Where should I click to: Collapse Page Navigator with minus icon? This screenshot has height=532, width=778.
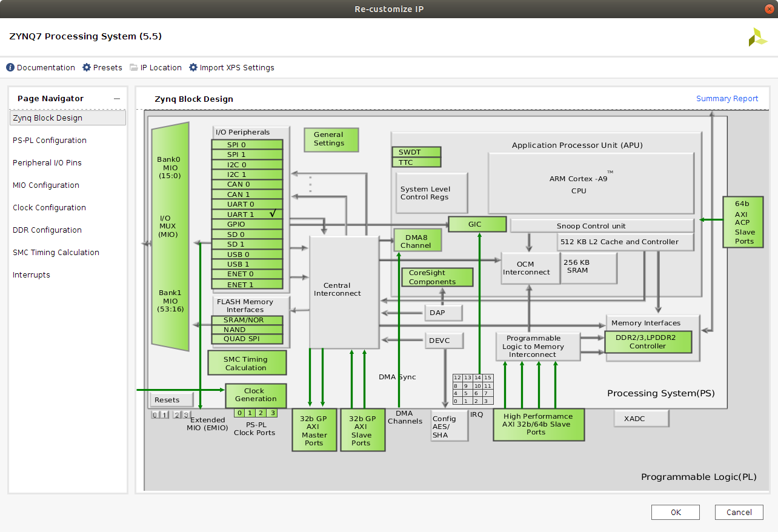point(117,99)
